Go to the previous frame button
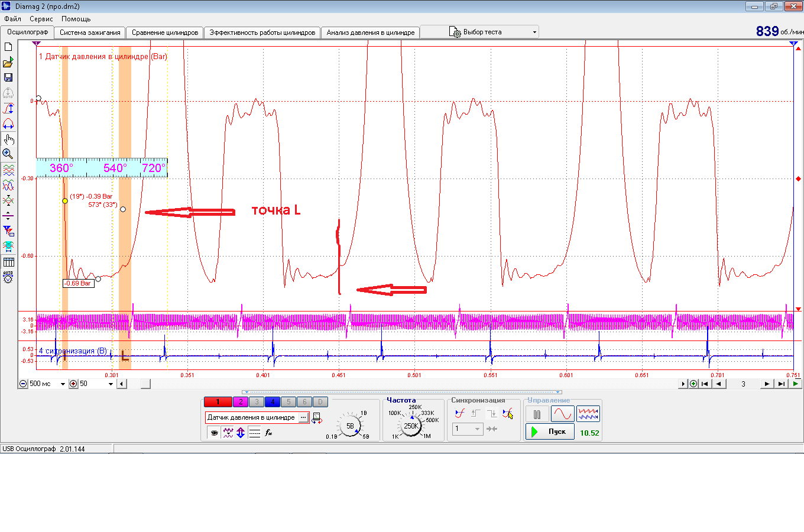This screenshot has width=804, height=532. click(x=719, y=384)
